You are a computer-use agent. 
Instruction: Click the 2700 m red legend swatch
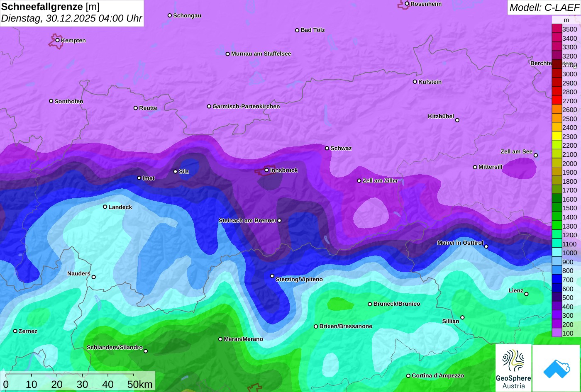pos(557,100)
